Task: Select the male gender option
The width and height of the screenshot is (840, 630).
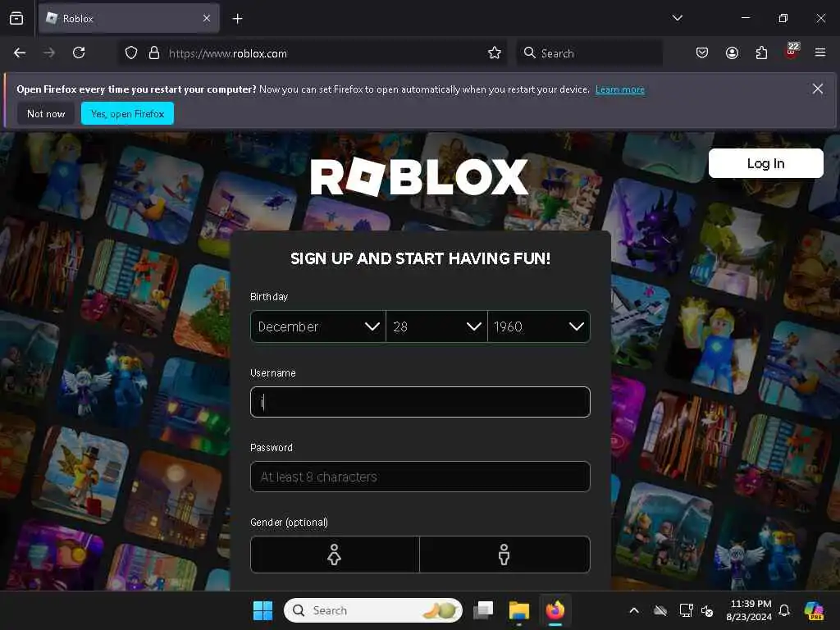Action: coord(504,555)
